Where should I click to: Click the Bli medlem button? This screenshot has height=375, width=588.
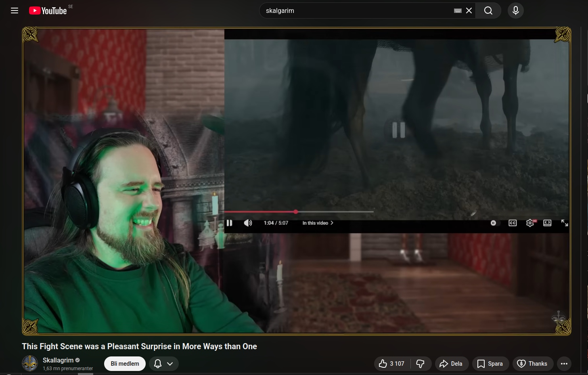[125, 364]
